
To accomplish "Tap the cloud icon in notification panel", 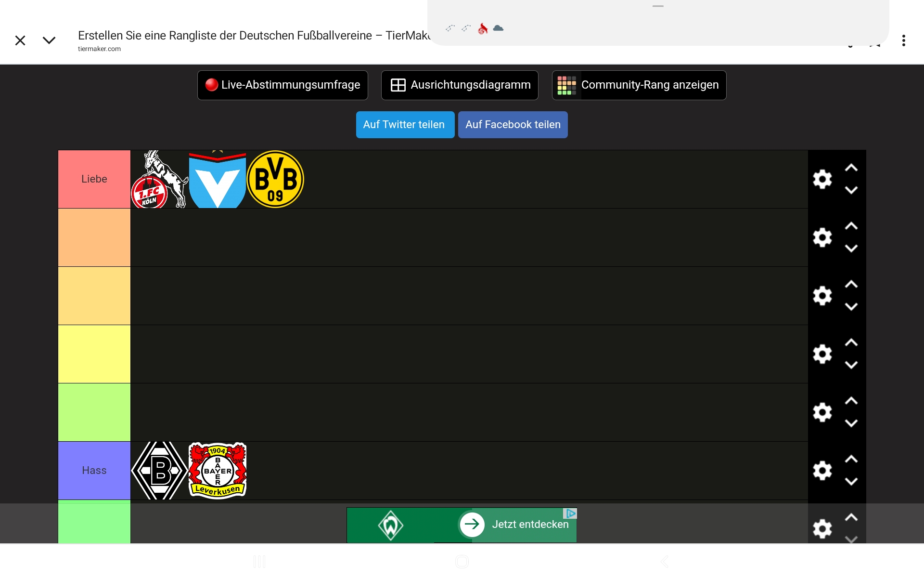I will coord(498,28).
